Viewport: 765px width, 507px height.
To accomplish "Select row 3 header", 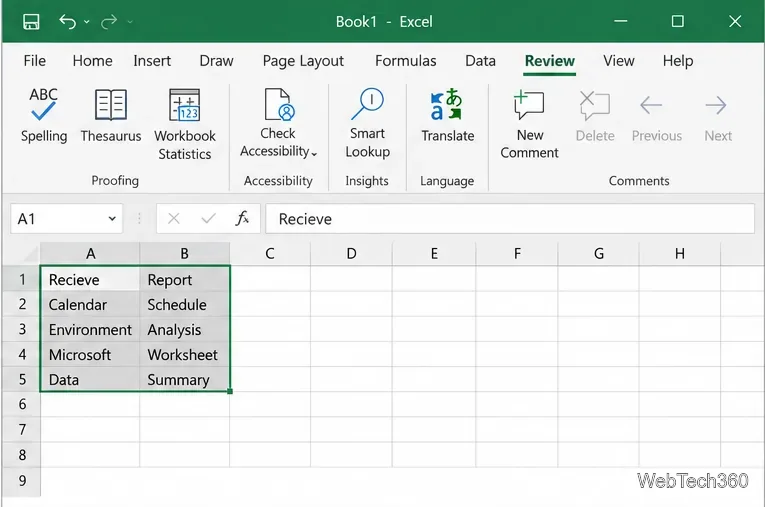I will coord(21,329).
